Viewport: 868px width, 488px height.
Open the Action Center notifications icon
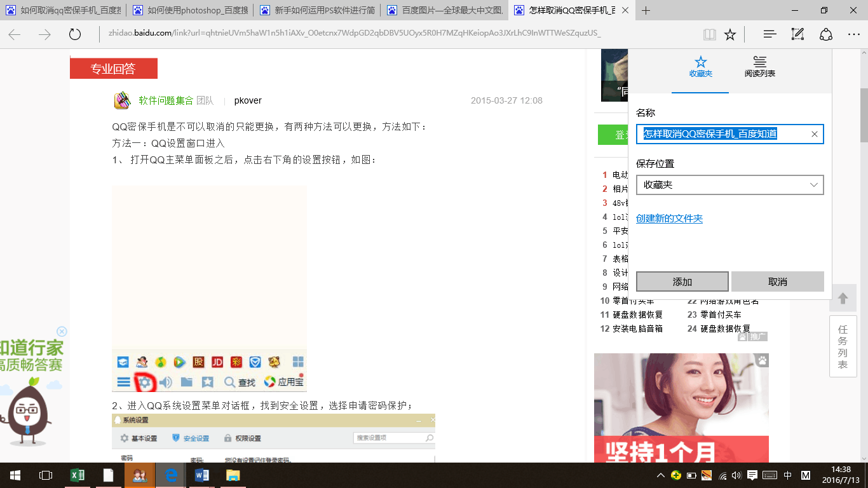(x=752, y=475)
